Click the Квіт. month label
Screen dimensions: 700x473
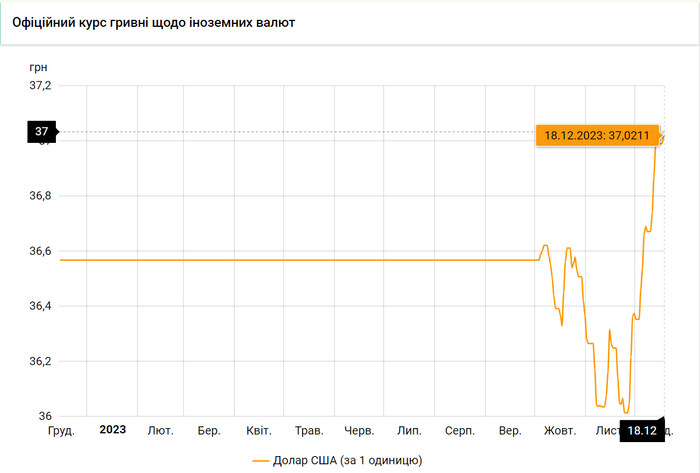pyautogui.click(x=258, y=431)
